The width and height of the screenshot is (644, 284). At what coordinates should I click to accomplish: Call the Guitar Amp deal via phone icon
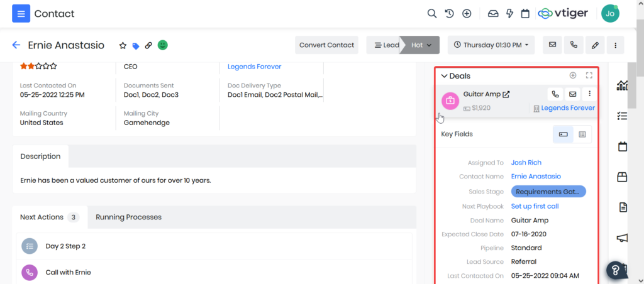coord(555,94)
